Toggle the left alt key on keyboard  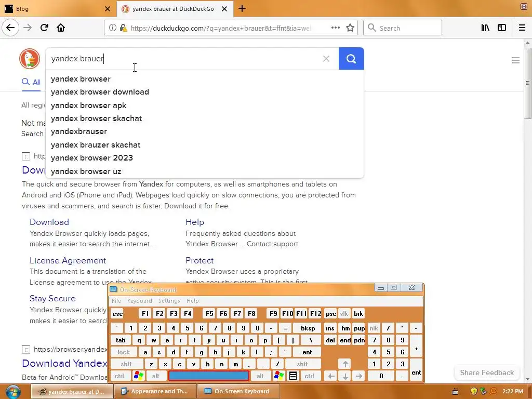pos(156,376)
